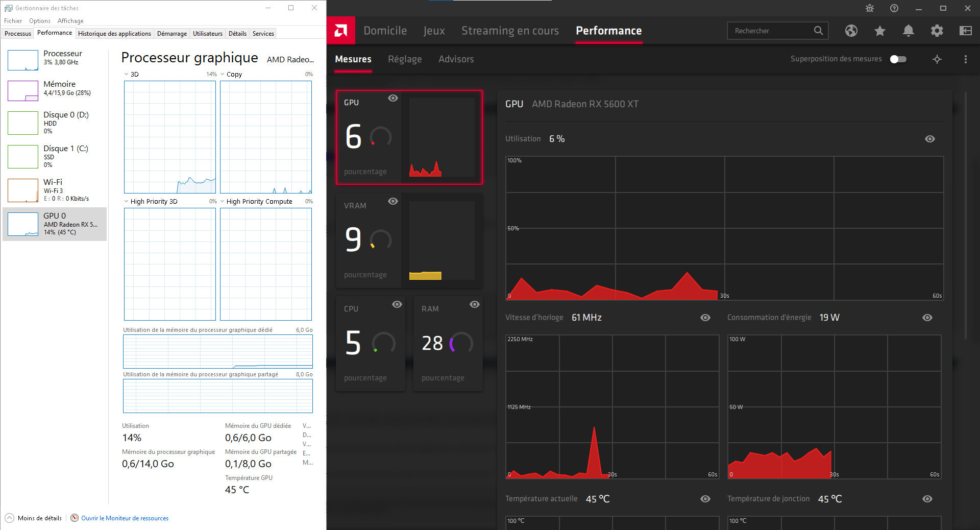This screenshot has height=530, width=980.
Task: Open Historique des applications tab
Action: click(x=114, y=34)
